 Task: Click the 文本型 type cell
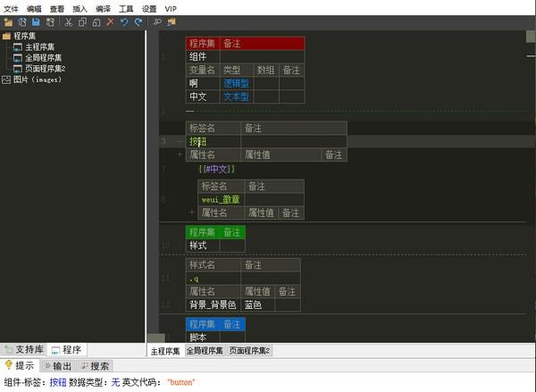click(236, 96)
